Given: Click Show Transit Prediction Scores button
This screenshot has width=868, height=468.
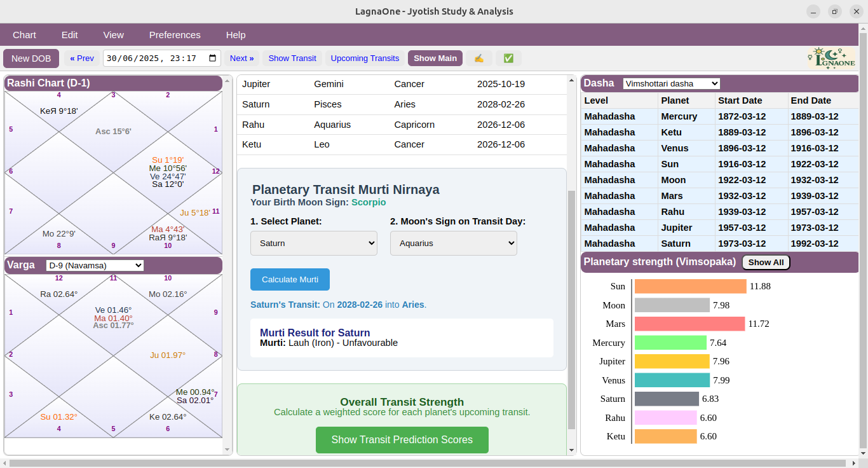Looking at the screenshot, I should coord(402,440).
